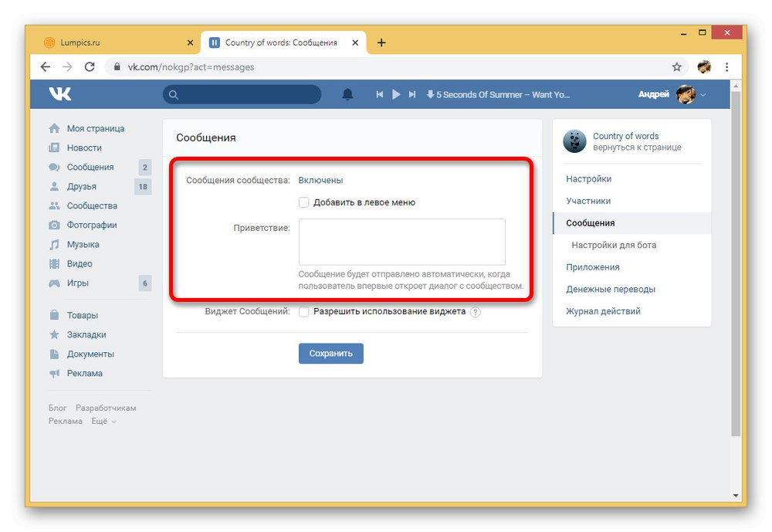Viewport: 772px width, 532px height.
Task: Click the Сообщения speech bubble icon in left menu
Action: 54,167
